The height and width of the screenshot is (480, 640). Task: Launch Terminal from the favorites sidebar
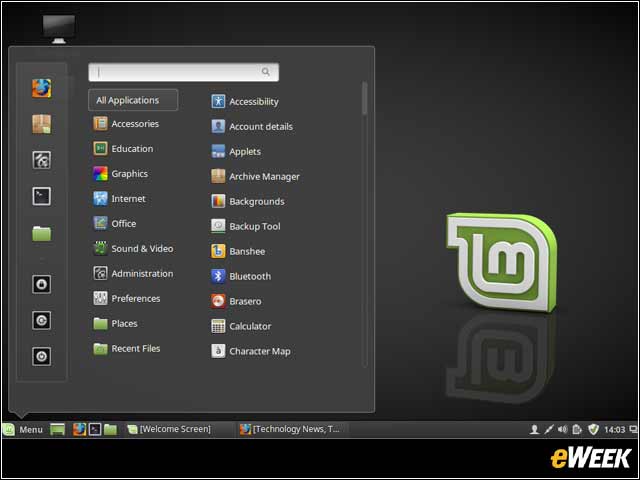(42, 196)
